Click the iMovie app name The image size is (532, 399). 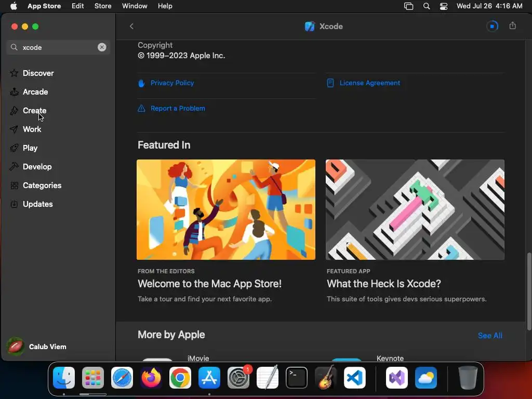198,358
